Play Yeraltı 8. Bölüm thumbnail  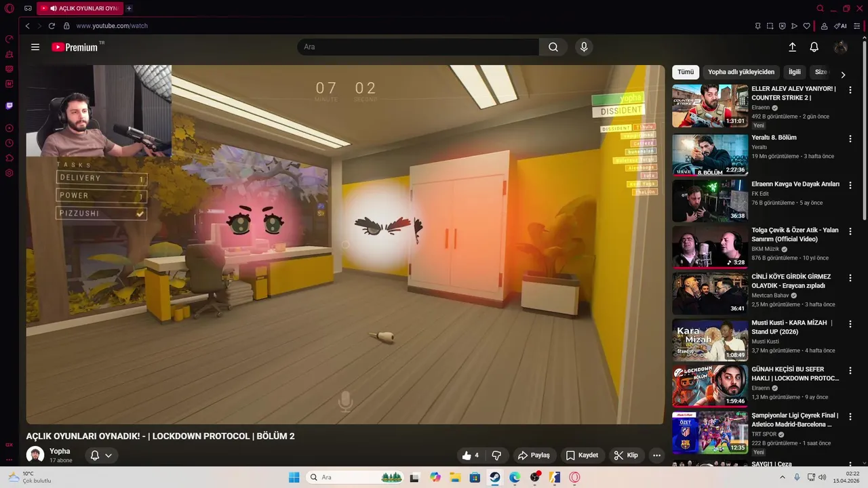point(710,155)
